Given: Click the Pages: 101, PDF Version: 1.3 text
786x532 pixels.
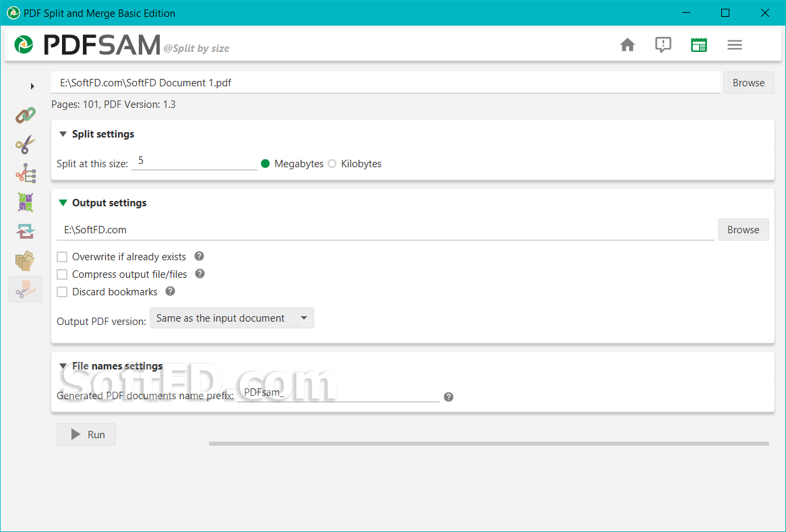Looking at the screenshot, I should (x=113, y=105).
